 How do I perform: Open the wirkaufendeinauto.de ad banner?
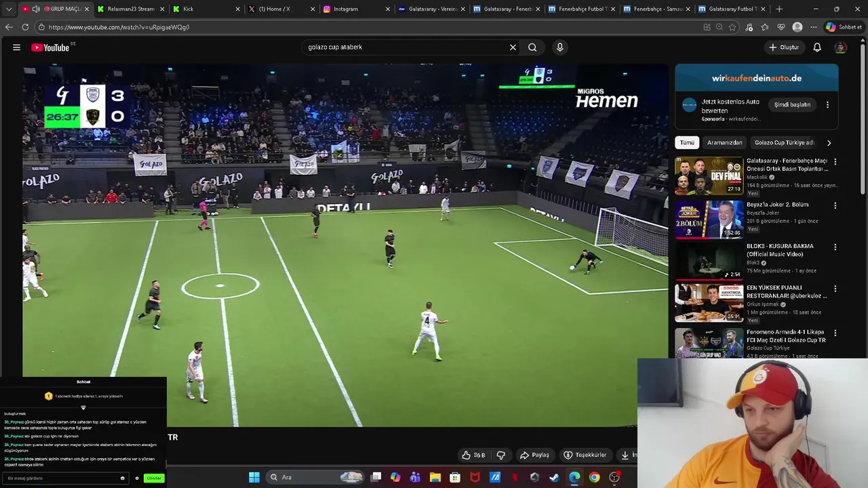(x=757, y=78)
